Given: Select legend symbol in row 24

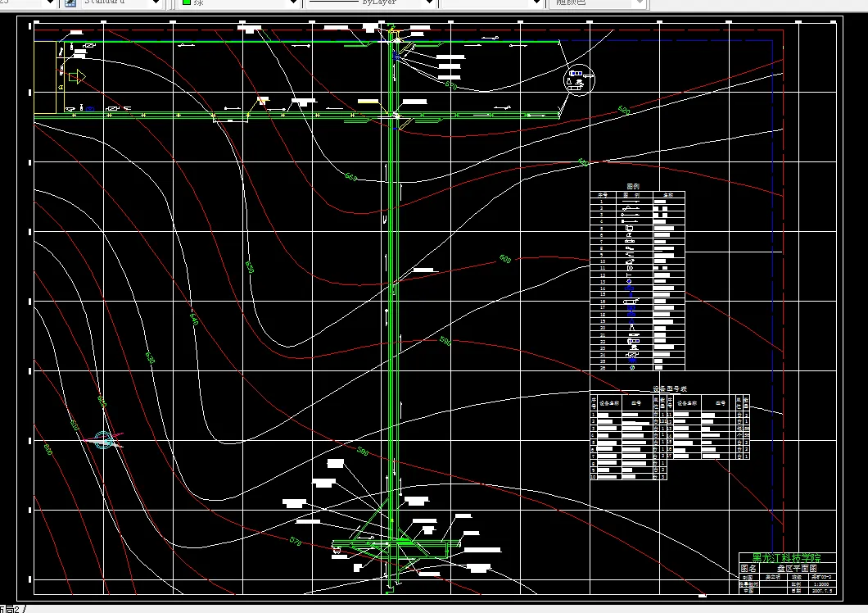Looking at the screenshot, I should coord(631,354).
